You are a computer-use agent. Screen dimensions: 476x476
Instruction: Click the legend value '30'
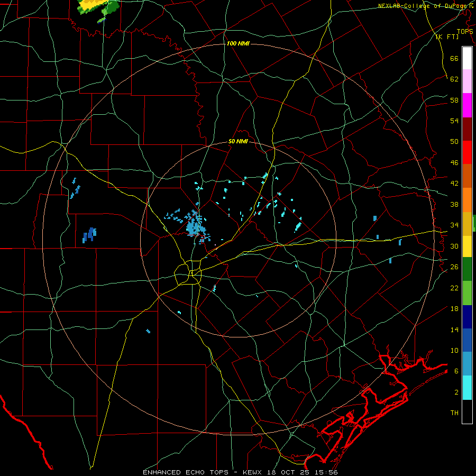pyautogui.click(x=454, y=246)
